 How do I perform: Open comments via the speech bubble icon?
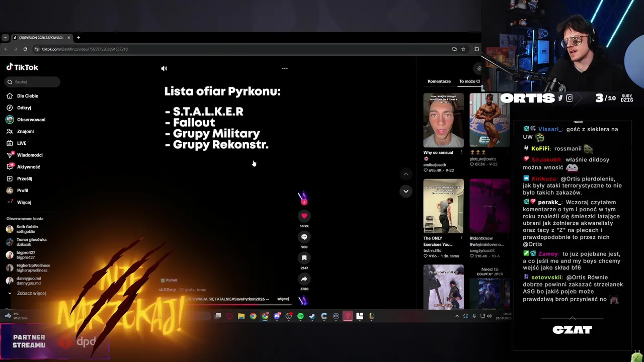tap(304, 237)
